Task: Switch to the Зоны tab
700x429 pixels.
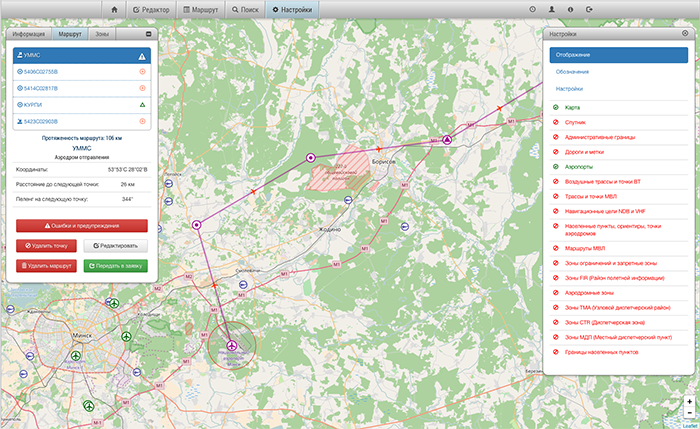Action: (x=102, y=34)
